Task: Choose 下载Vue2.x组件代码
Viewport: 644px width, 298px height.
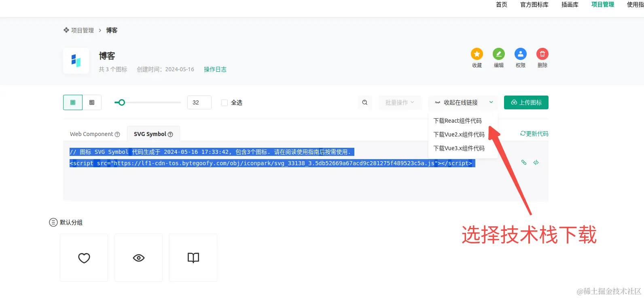Action: click(459, 134)
